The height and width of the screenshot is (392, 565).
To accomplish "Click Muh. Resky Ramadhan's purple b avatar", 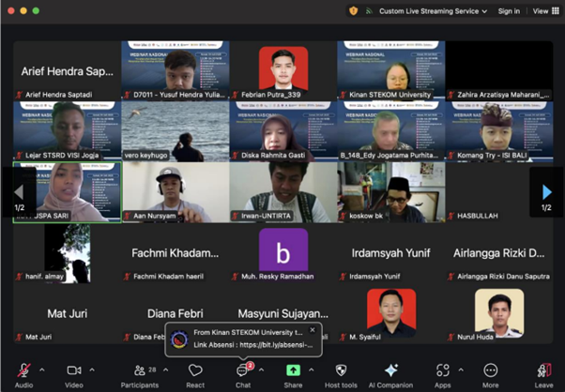I will pos(283,249).
